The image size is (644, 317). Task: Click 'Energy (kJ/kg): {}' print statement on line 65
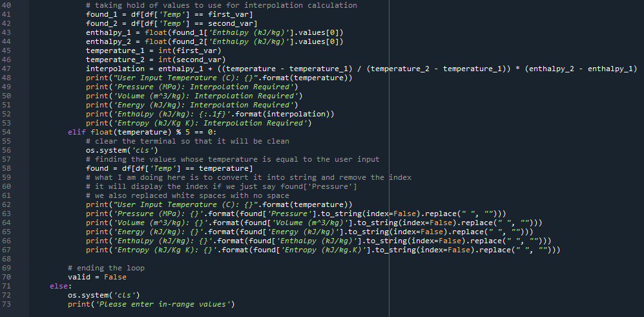point(309,232)
